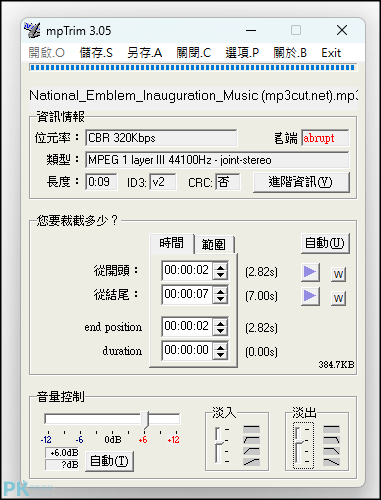Select the short fade-out curve icon
Viewport: 381px width, 500px height.
(x=331, y=439)
